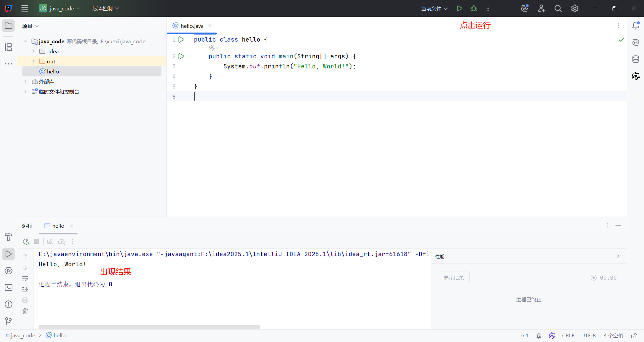Open the Code With Me user icon
Viewport: 644px width, 342px height.
(x=541, y=8)
